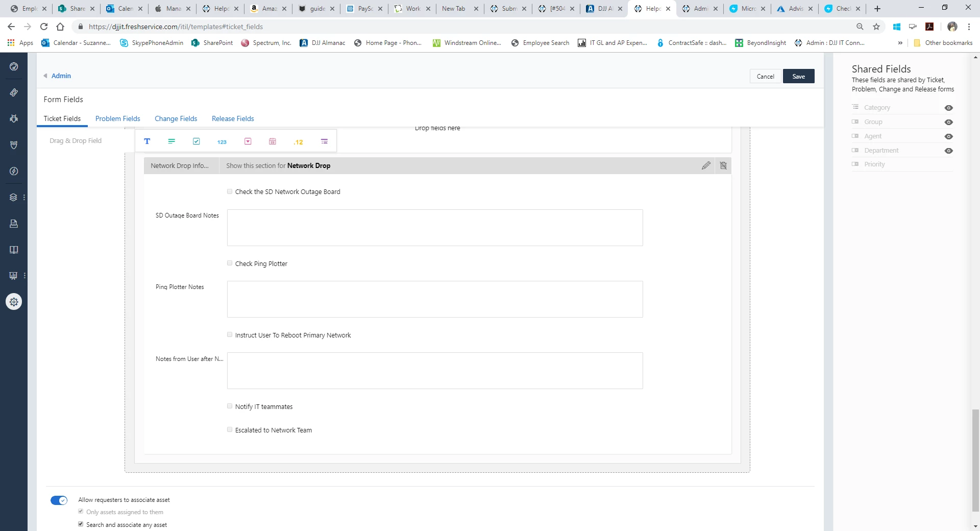The height and width of the screenshot is (531, 980).
Task: Save the form fields
Action: [798, 76]
